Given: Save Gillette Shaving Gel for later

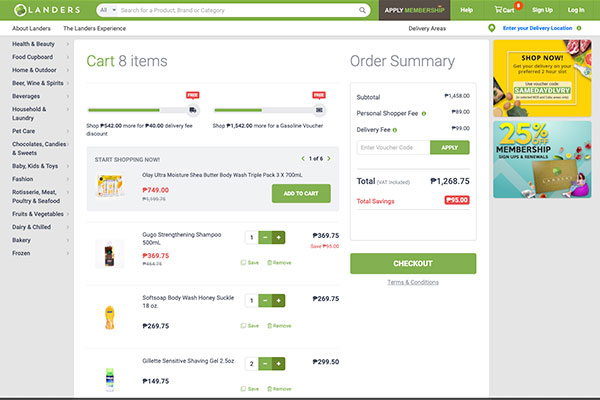Looking at the screenshot, I should [x=249, y=389].
